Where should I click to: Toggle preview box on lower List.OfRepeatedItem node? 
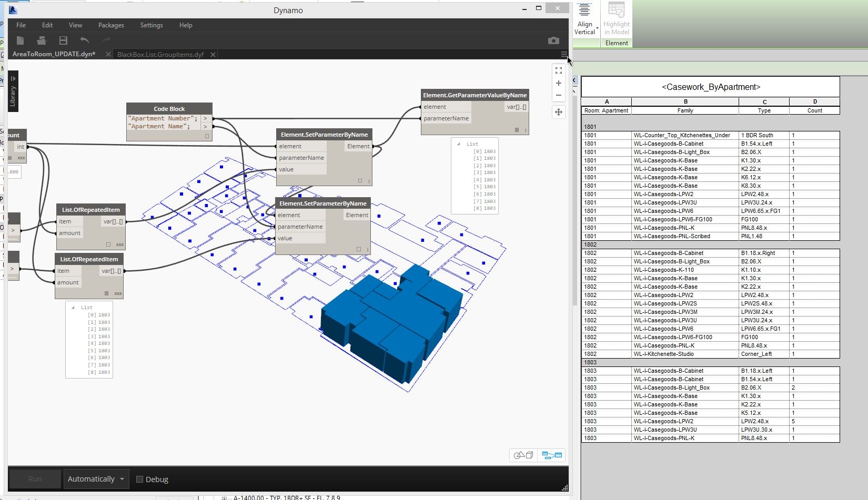pos(106,293)
